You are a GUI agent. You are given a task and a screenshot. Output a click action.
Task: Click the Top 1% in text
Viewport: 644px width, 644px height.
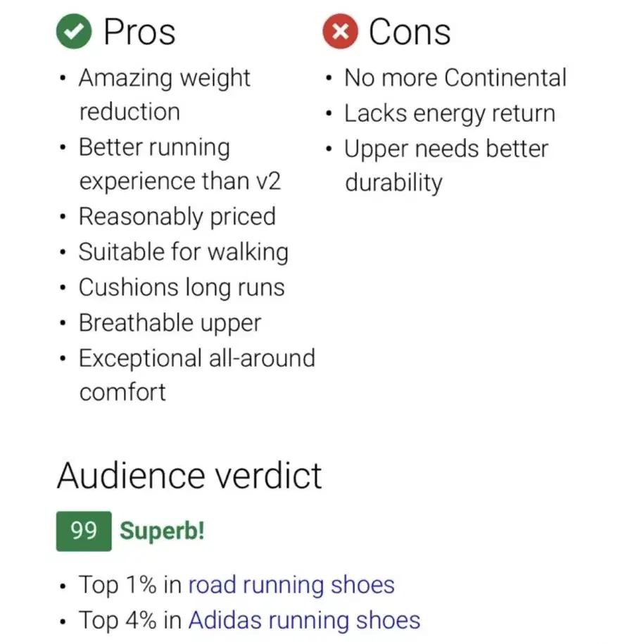pyautogui.click(x=130, y=585)
